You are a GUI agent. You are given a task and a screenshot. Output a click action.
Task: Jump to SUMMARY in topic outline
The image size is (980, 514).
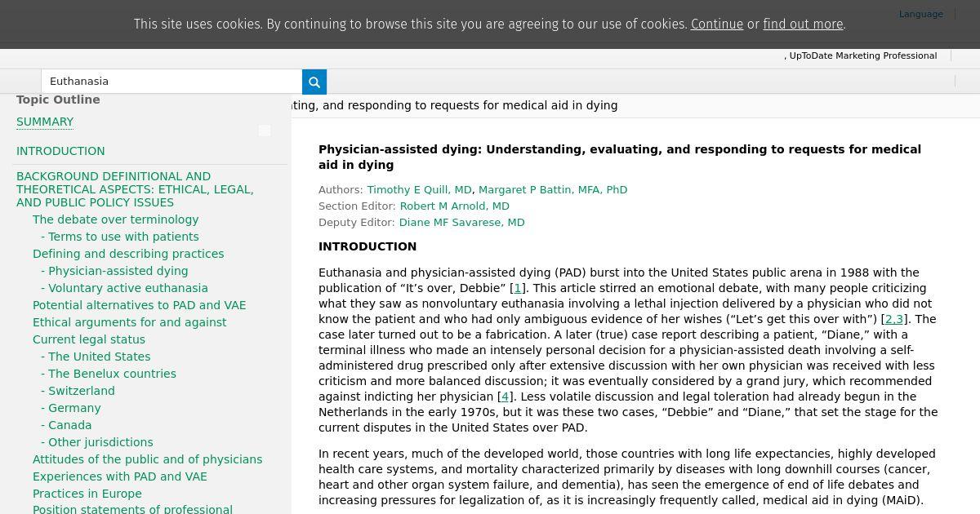tap(45, 122)
